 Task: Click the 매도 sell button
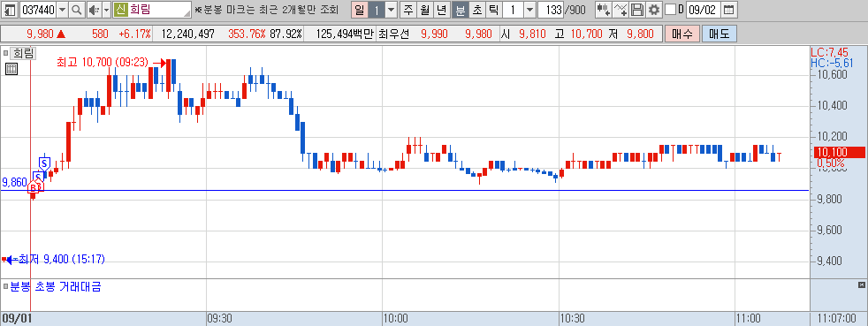720,34
